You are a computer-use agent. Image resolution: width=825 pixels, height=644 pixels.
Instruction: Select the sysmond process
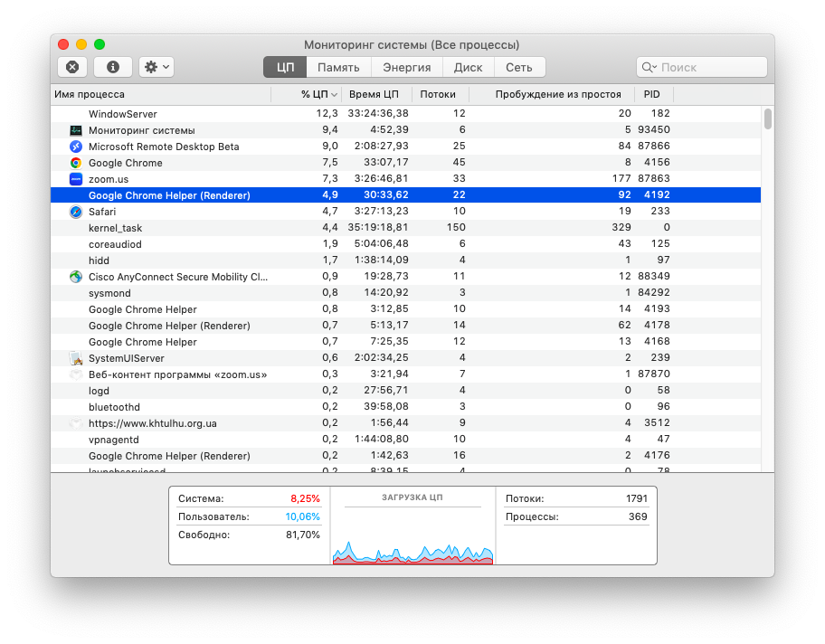[x=405, y=293]
